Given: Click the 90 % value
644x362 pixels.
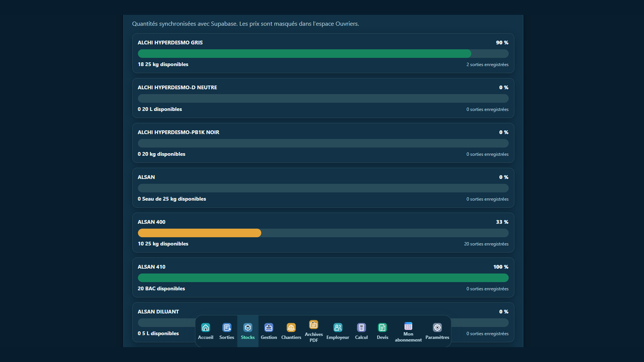Looking at the screenshot, I should point(502,43).
